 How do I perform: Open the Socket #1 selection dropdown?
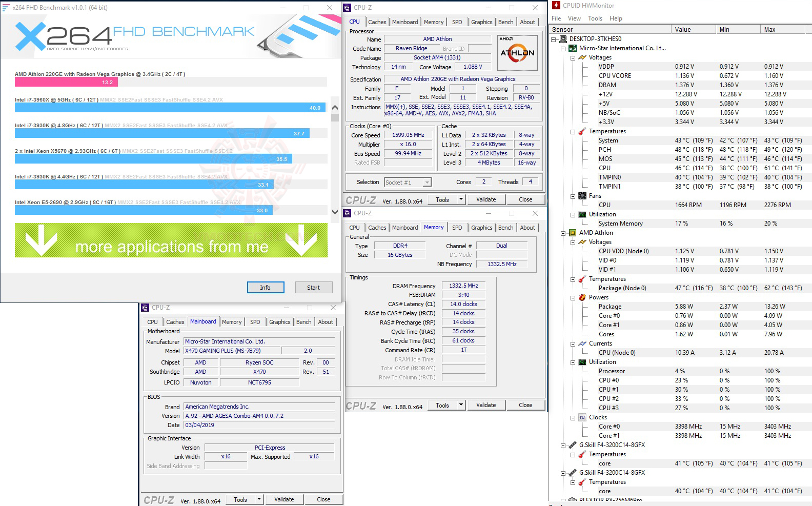427,182
